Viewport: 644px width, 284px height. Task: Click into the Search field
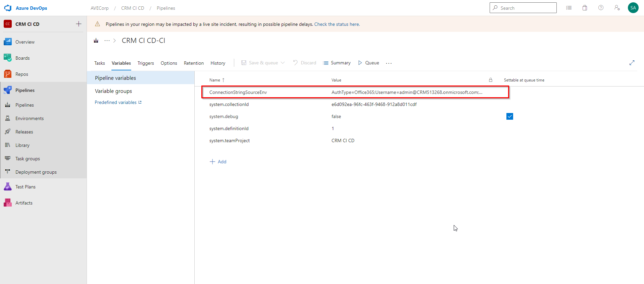(x=523, y=8)
